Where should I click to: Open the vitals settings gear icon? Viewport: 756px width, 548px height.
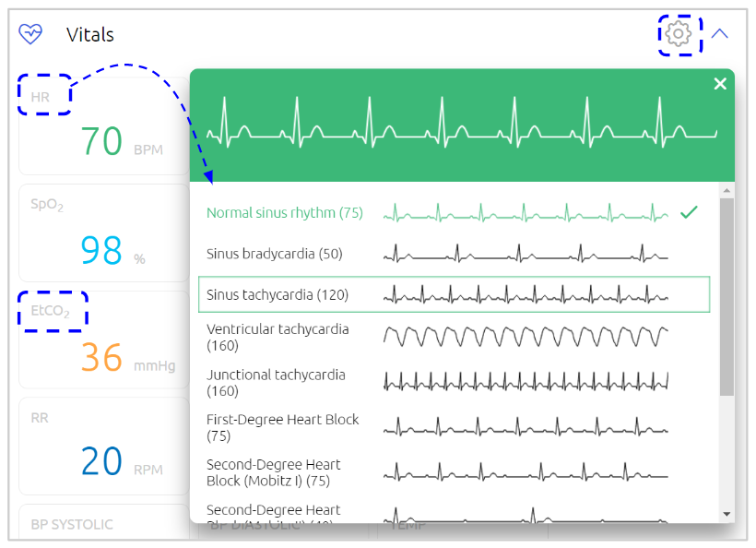tap(679, 33)
